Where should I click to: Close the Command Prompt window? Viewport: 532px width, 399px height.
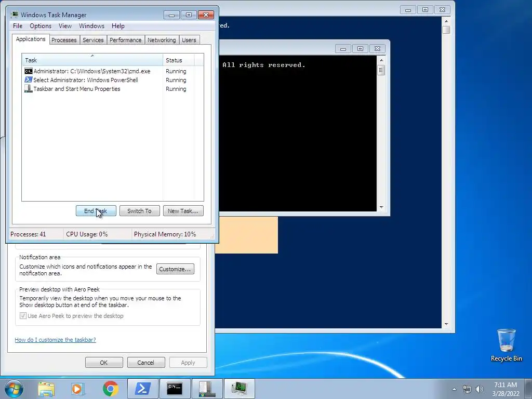[x=377, y=49]
